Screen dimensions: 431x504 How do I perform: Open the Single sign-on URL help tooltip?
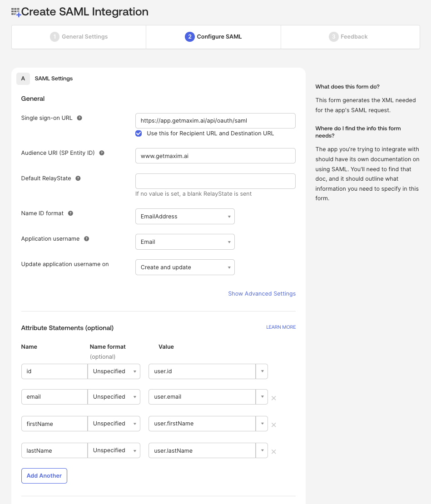[79, 118]
